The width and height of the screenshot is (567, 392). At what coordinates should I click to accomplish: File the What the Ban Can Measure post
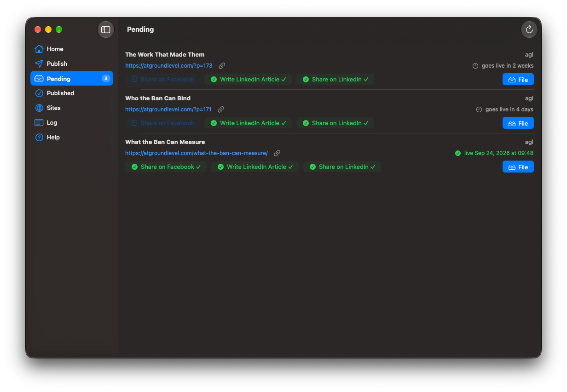pyautogui.click(x=518, y=167)
